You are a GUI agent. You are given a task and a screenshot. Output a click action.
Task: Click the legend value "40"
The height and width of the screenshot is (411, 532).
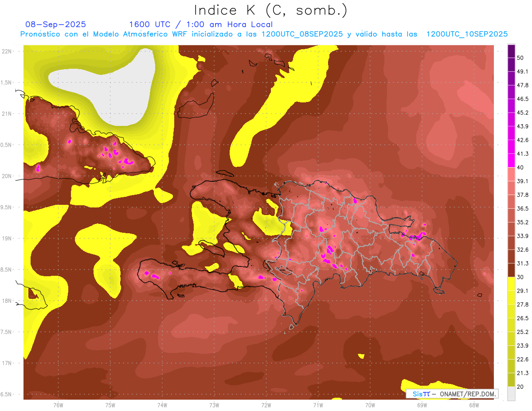pos(520,167)
